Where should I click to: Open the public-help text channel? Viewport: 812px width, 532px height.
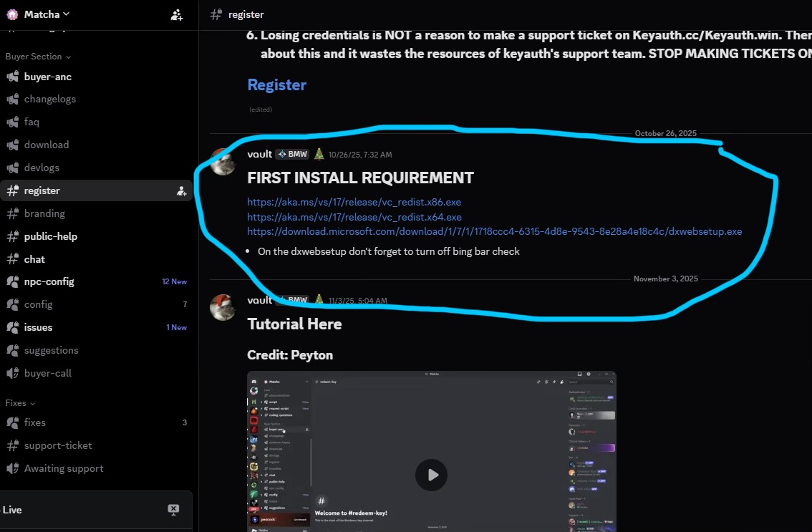50,236
